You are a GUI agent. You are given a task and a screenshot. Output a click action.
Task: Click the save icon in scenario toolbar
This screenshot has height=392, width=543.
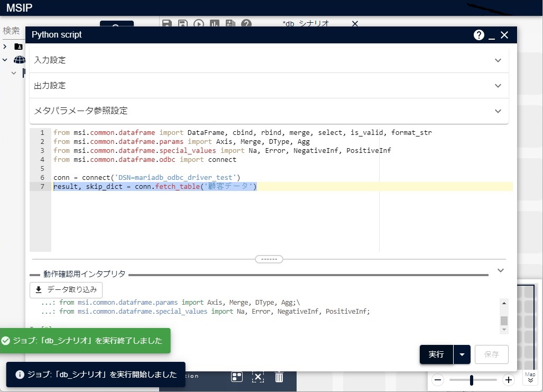point(167,23)
